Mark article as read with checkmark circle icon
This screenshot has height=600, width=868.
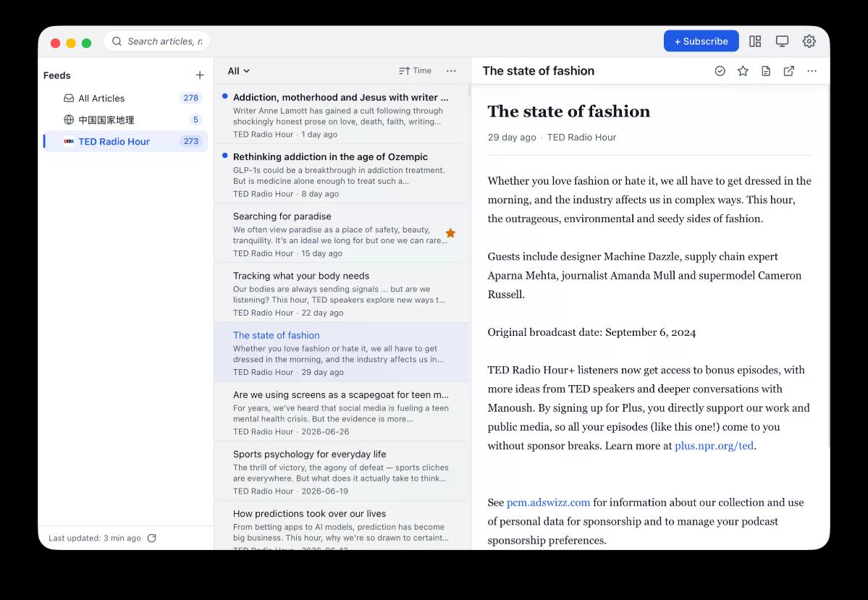click(720, 71)
